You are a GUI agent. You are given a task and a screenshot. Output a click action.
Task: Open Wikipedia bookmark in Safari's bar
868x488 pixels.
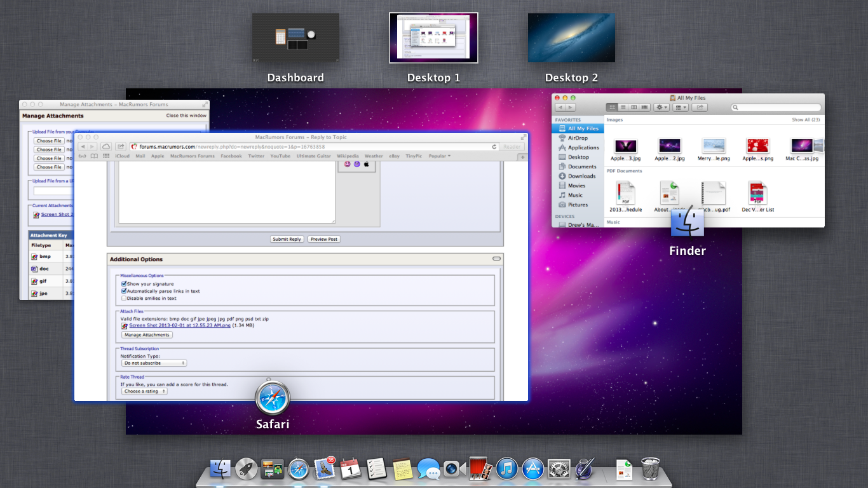coord(348,156)
